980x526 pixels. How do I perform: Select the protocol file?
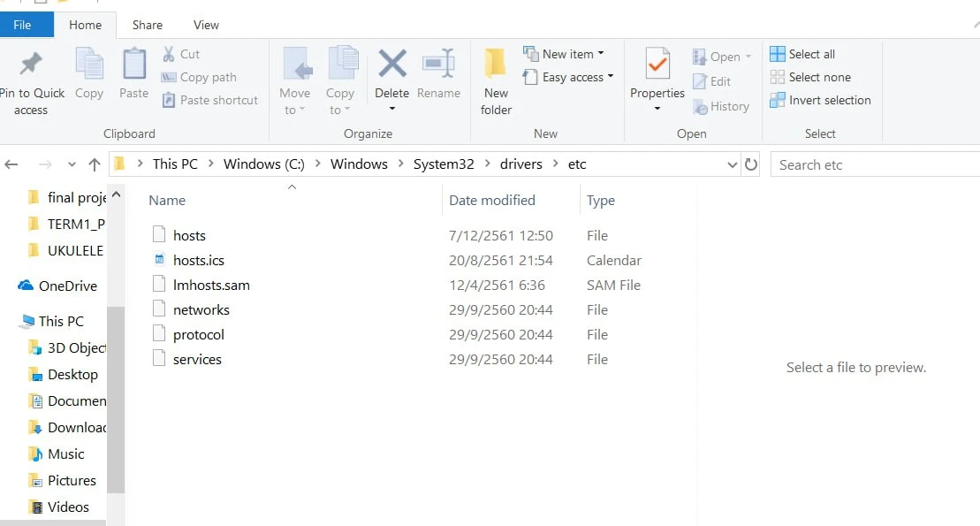[199, 335]
